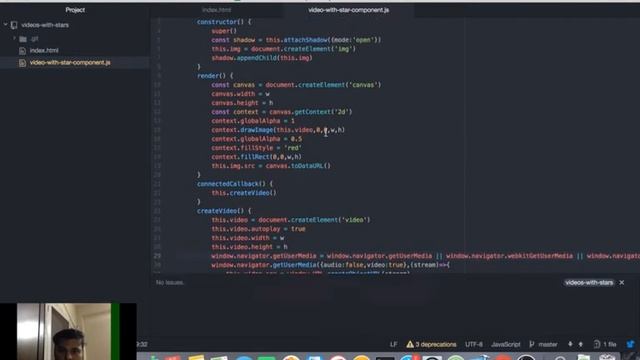Change line ending via LF status item
This screenshot has width=640, height=360.
click(x=393, y=344)
